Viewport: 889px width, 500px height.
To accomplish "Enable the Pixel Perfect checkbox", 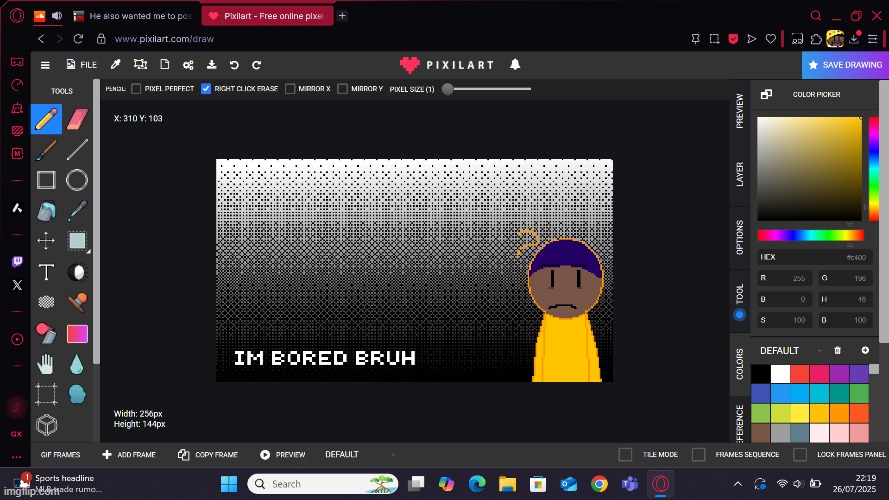I will point(137,89).
